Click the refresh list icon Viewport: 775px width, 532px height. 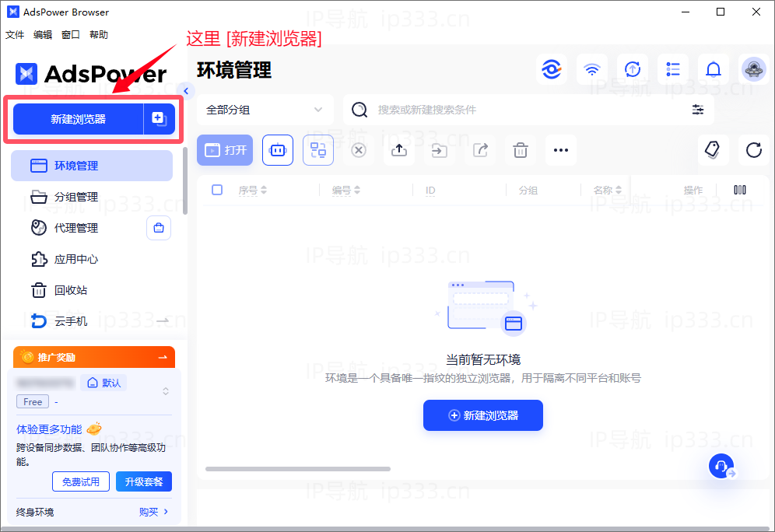coord(754,149)
